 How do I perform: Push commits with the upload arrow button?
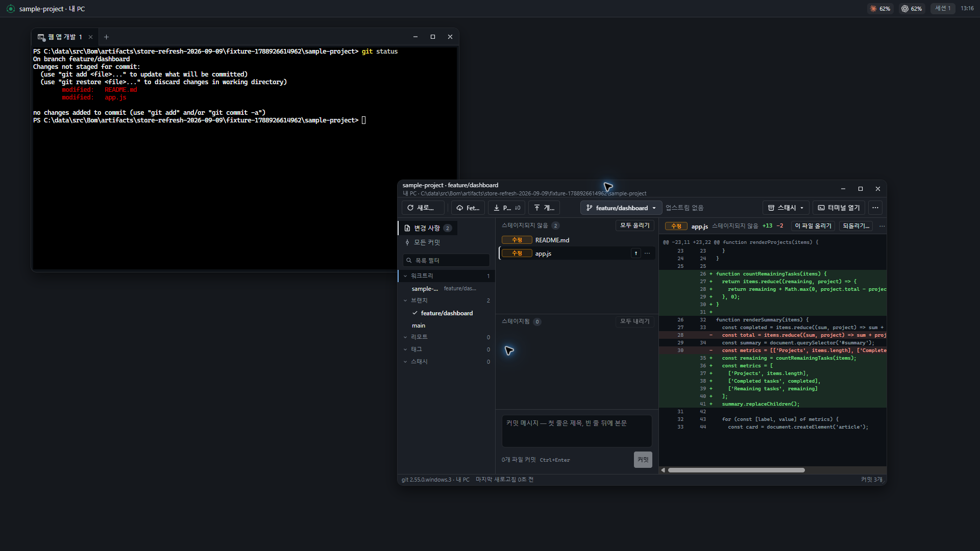pos(544,208)
